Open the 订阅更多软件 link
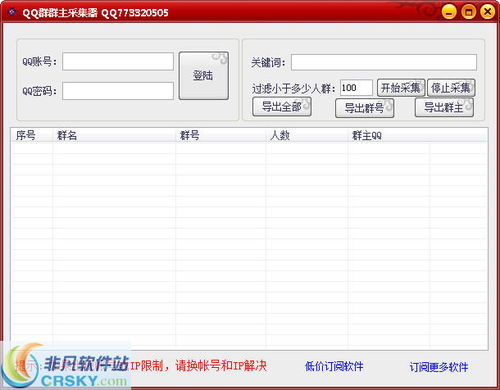500x390 pixels. (x=439, y=367)
